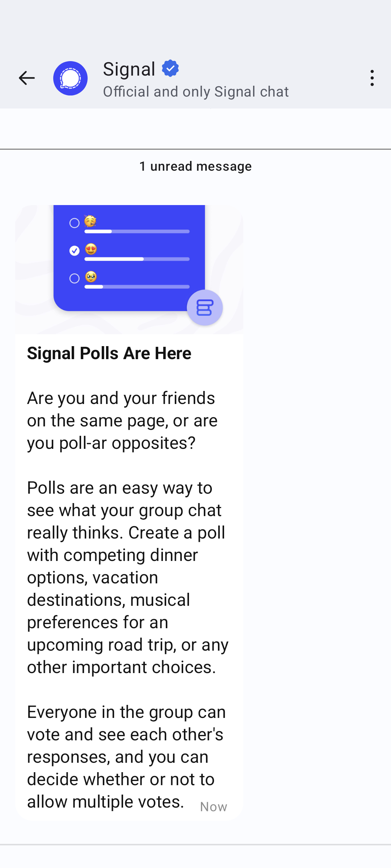Select the bottom unchecked poll radio

click(75, 278)
